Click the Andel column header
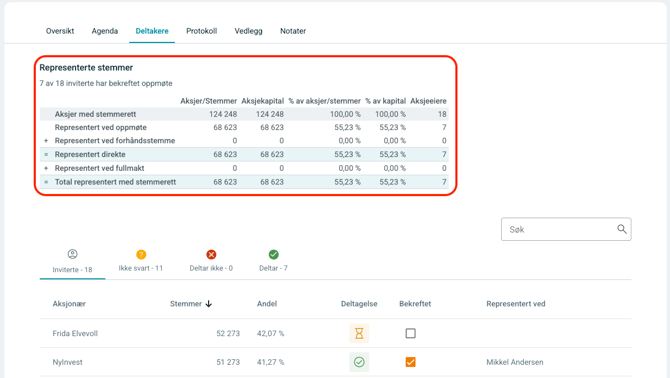Viewport: 670px width, 378px height. click(x=267, y=304)
